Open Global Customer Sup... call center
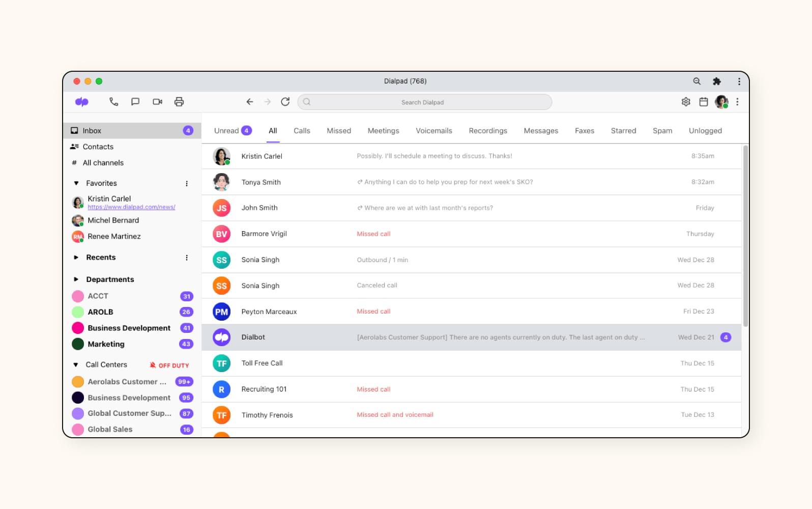Image resolution: width=812 pixels, height=509 pixels. click(132, 413)
